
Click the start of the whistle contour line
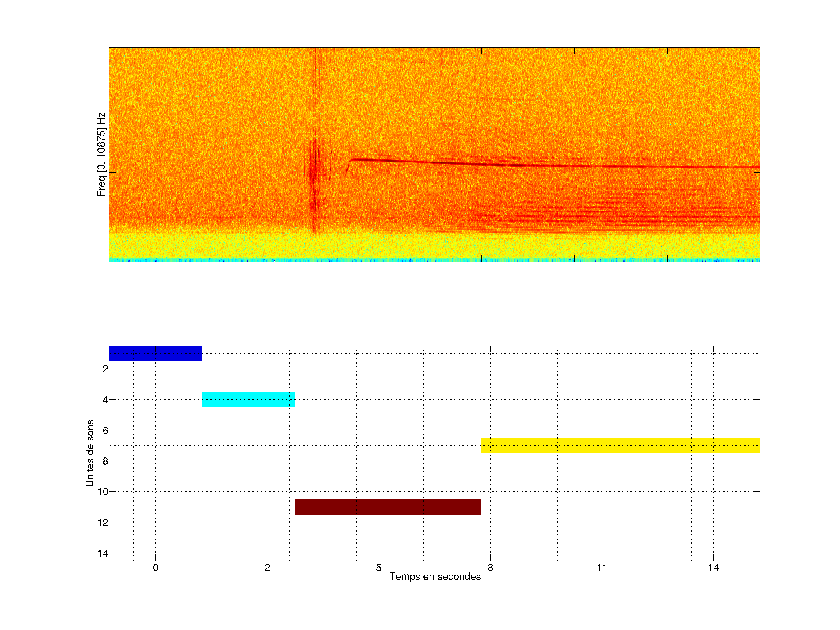click(346, 175)
